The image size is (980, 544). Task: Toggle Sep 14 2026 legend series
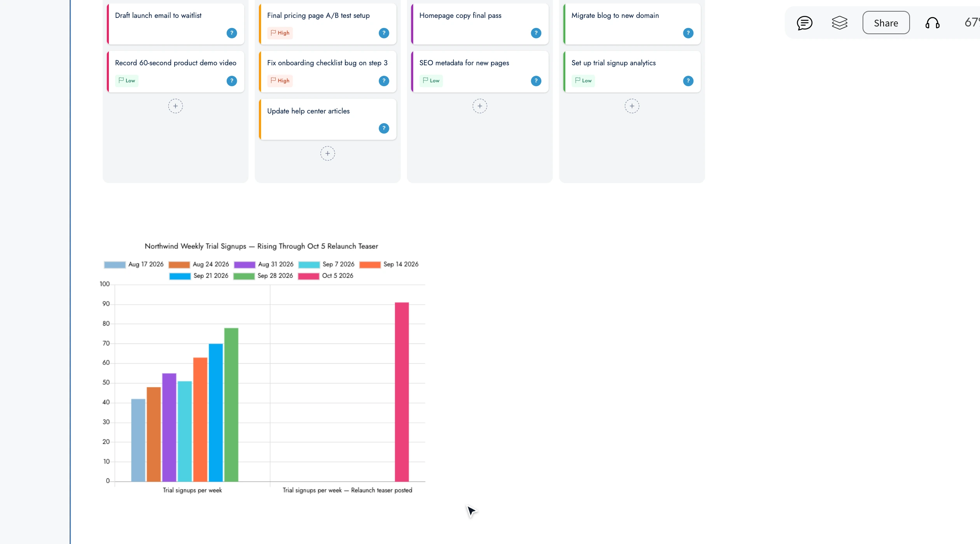389,265
